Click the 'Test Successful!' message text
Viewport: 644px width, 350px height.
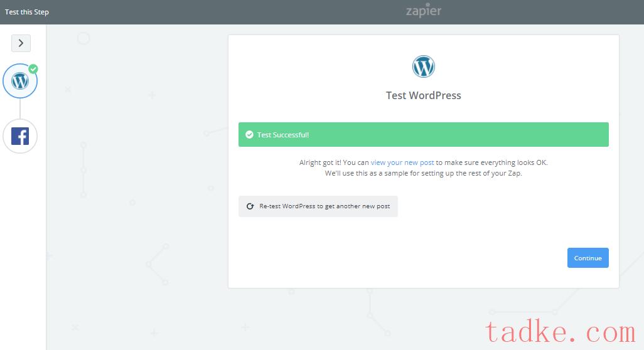click(x=282, y=135)
